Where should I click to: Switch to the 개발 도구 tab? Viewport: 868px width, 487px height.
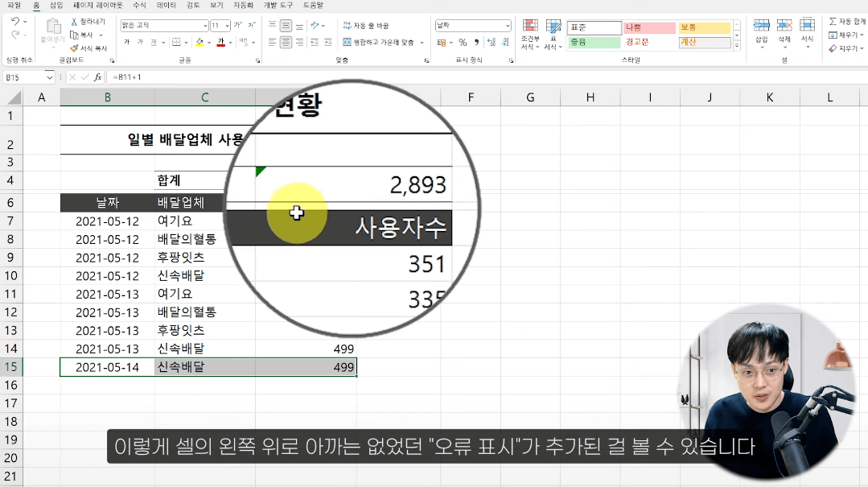point(278,5)
